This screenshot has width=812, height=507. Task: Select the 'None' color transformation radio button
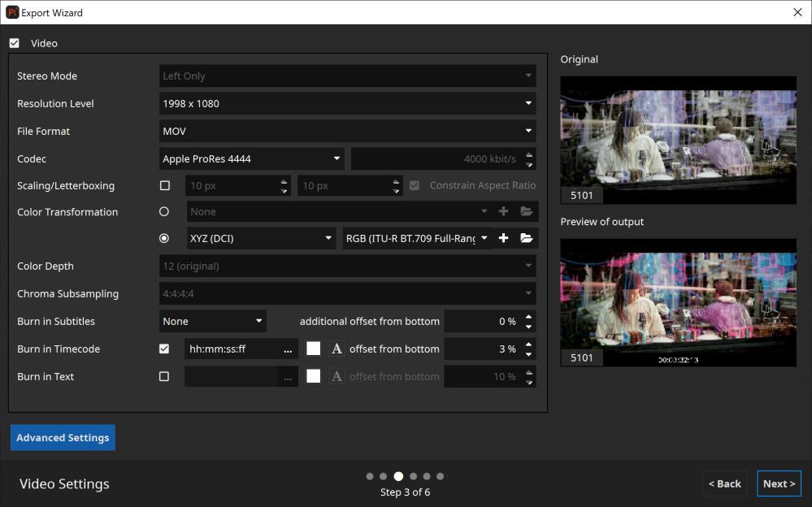coord(164,211)
